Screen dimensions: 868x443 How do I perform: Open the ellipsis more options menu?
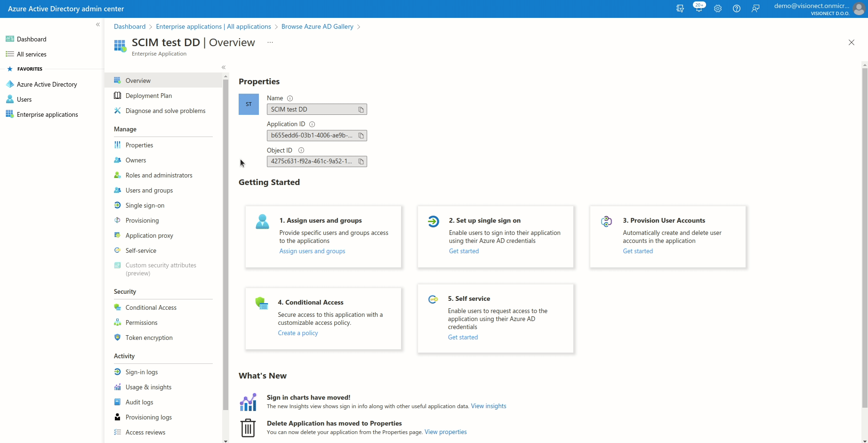270,42
